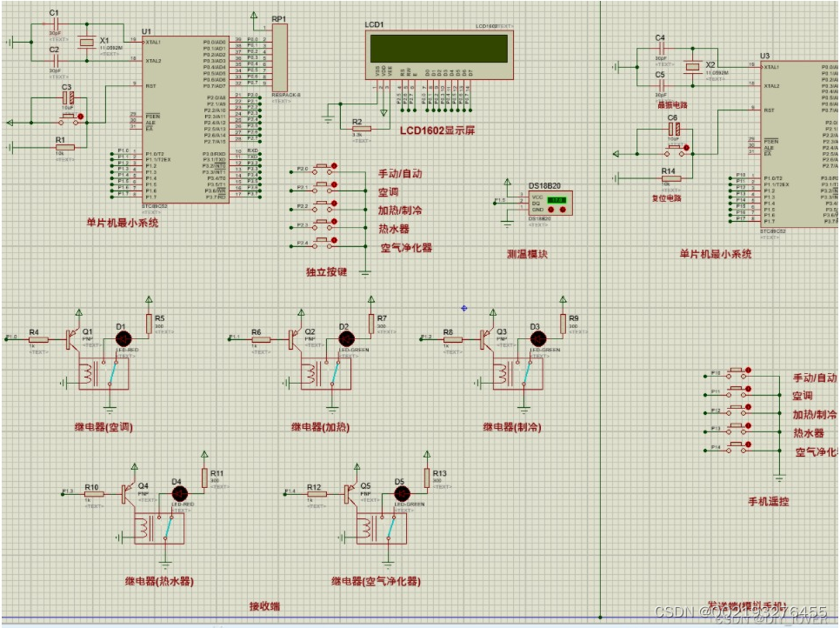The height and width of the screenshot is (628, 840).
Task: Click the blue origin marker near Q3
Action: click(464, 308)
